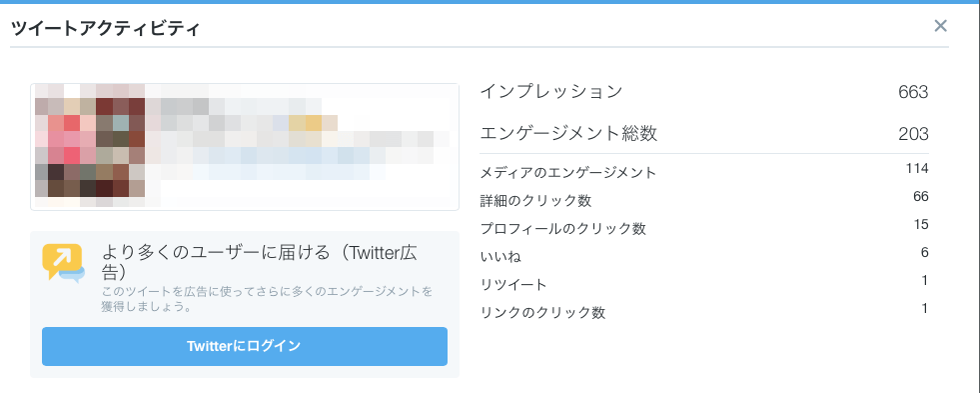Click the 114 media engagements value
The image size is (980, 393).
[917, 168]
